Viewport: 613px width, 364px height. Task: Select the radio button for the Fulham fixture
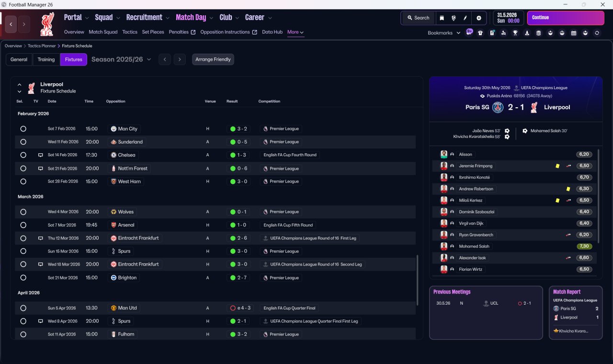23,334
